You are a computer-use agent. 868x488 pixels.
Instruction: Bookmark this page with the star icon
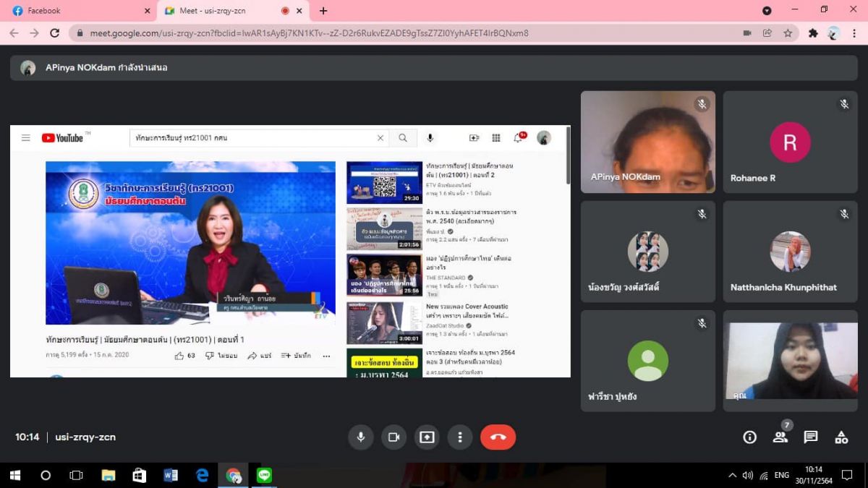click(788, 33)
